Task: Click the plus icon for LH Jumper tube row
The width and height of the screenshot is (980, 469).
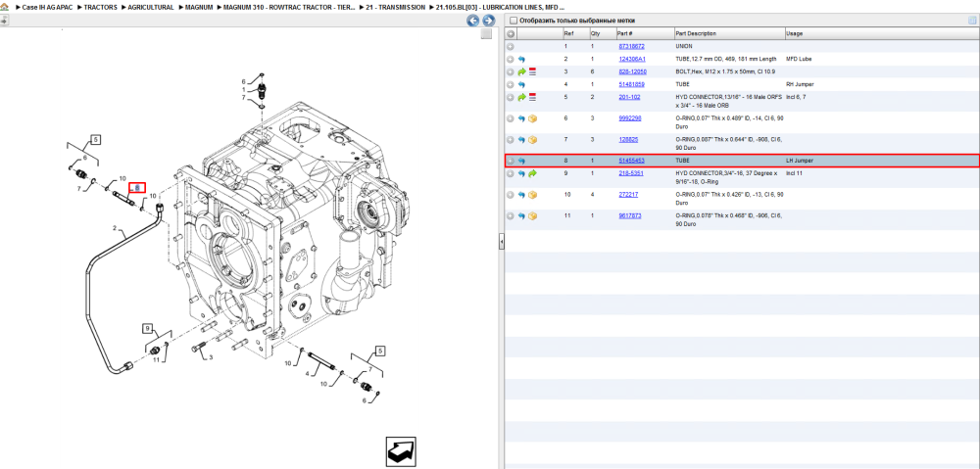Action: click(x=511, y=162)
